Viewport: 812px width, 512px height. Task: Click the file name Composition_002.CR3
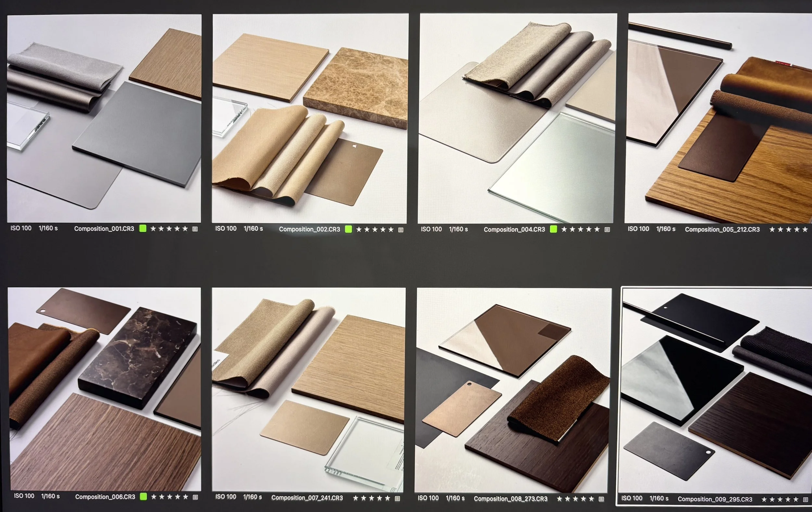(x=309, y=229)
